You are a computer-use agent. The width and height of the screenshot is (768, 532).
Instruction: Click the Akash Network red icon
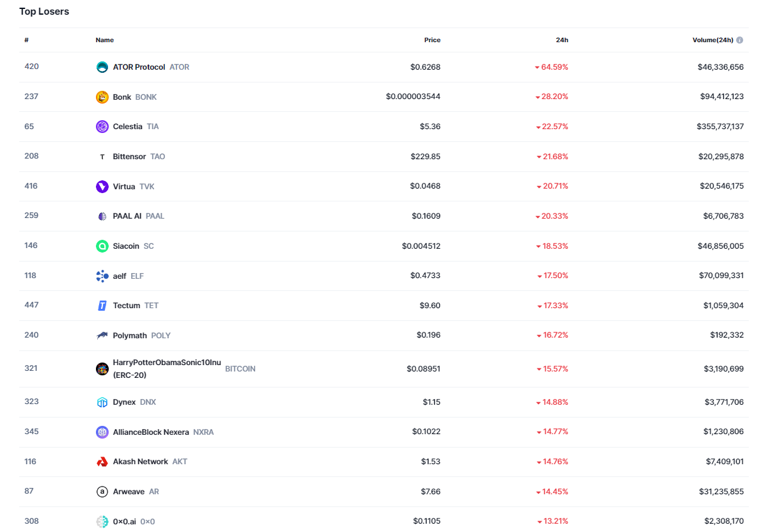point(102,462)
